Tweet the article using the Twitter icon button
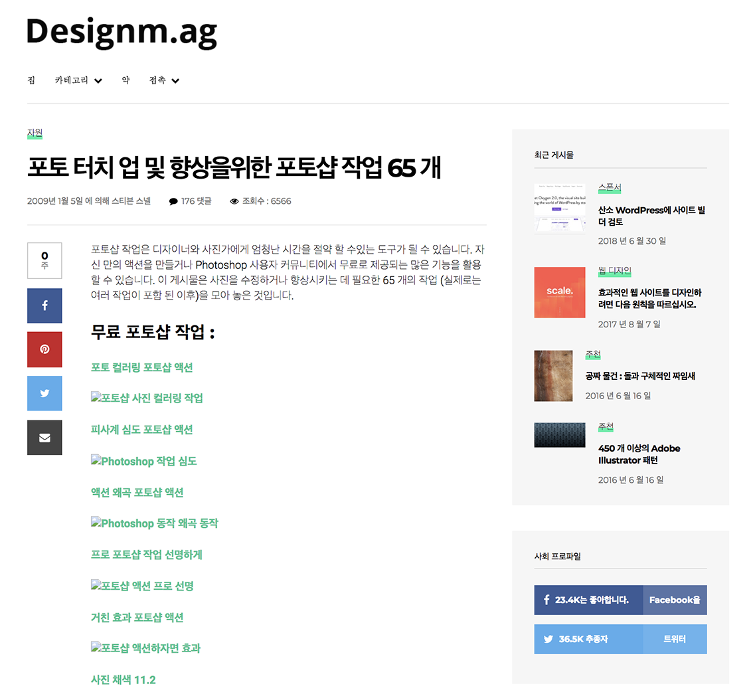The width and height of the screenshot is (753, 700). pyautogui.click(x=44, y=393)
